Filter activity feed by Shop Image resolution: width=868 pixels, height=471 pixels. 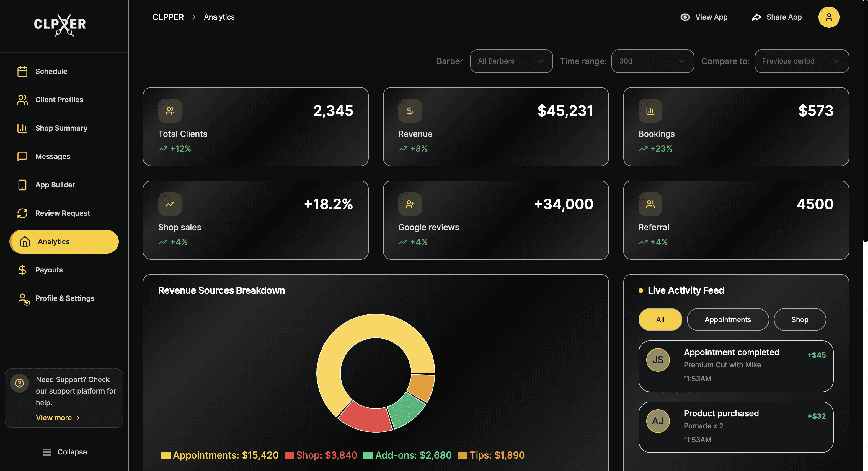[799, 320]
